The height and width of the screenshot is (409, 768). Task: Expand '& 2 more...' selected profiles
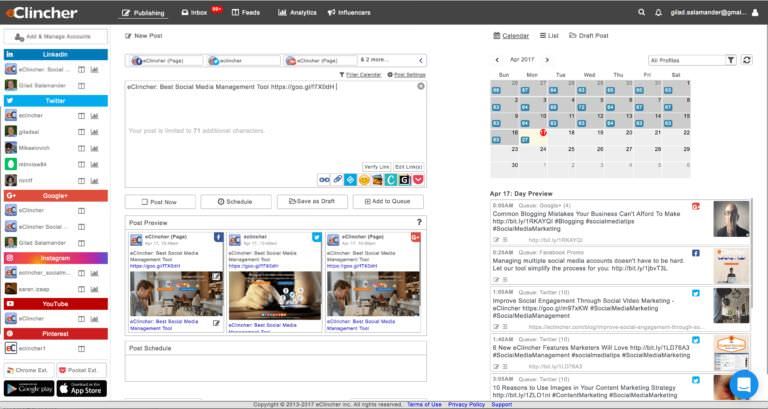click(x=374, y=60)
